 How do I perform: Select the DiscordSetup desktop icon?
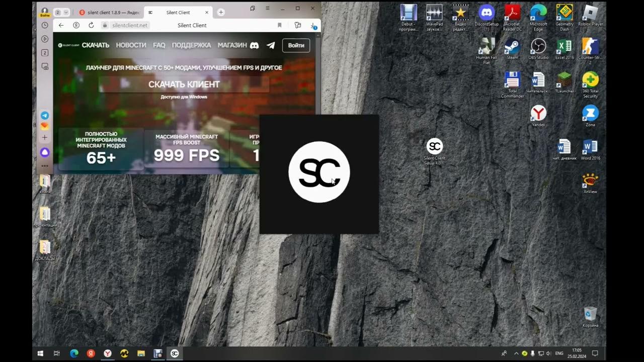[487, 18]
